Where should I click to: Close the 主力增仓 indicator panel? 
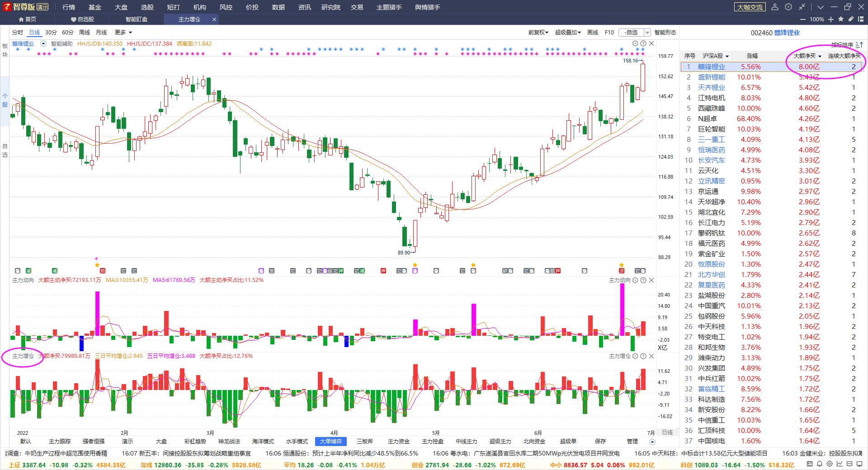tap(651, 356)
